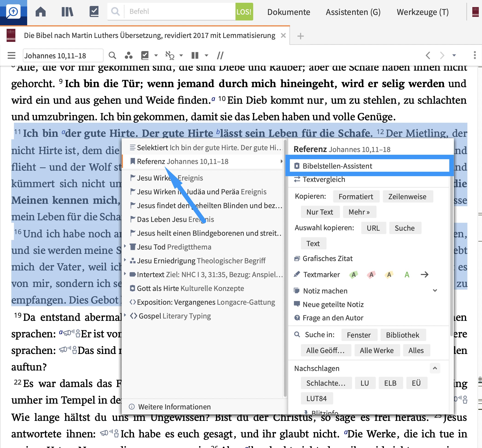The image size is (482, 448).
Task: Copy selection as URL
Action: [x=373, y=228]
